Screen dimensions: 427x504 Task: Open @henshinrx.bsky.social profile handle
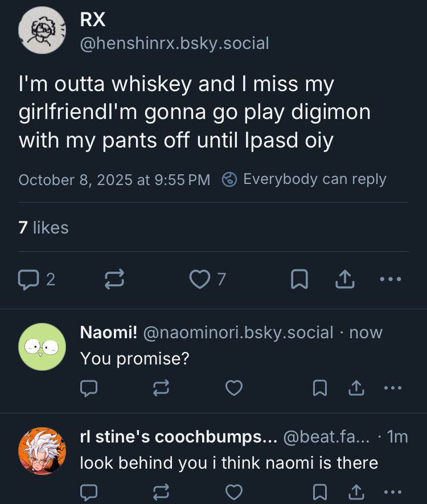pyautogui.click(x=174, y=43)
